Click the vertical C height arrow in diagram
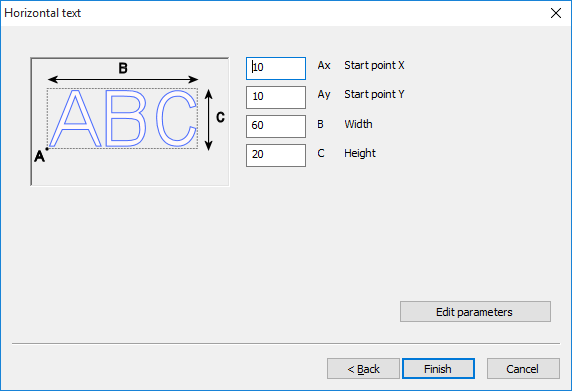Screen dimensions: 572x391 208,120
